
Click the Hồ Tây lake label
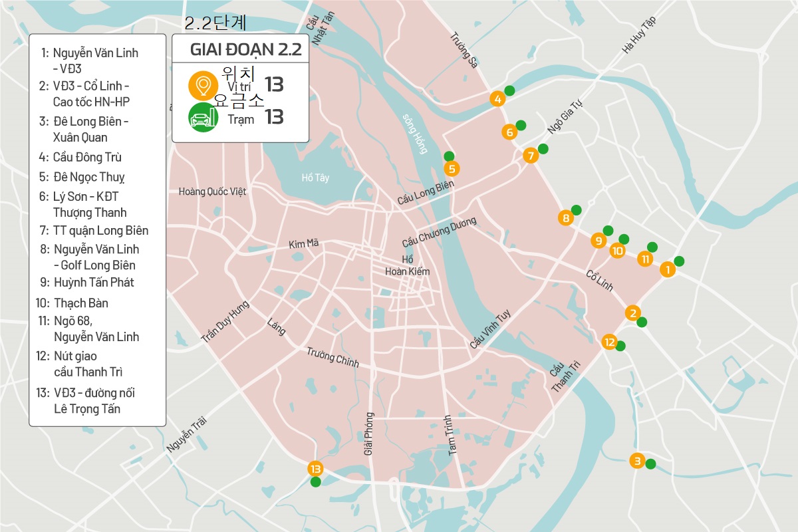click(315, 178)
